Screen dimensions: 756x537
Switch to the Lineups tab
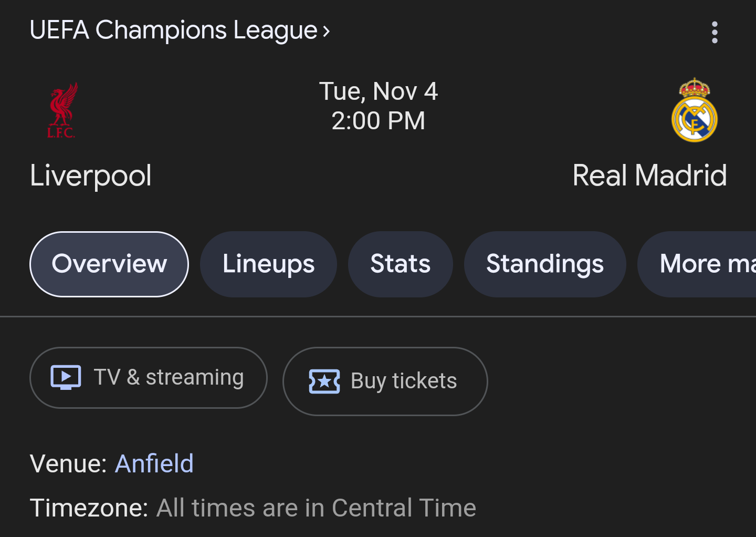[x=268, y=264]
